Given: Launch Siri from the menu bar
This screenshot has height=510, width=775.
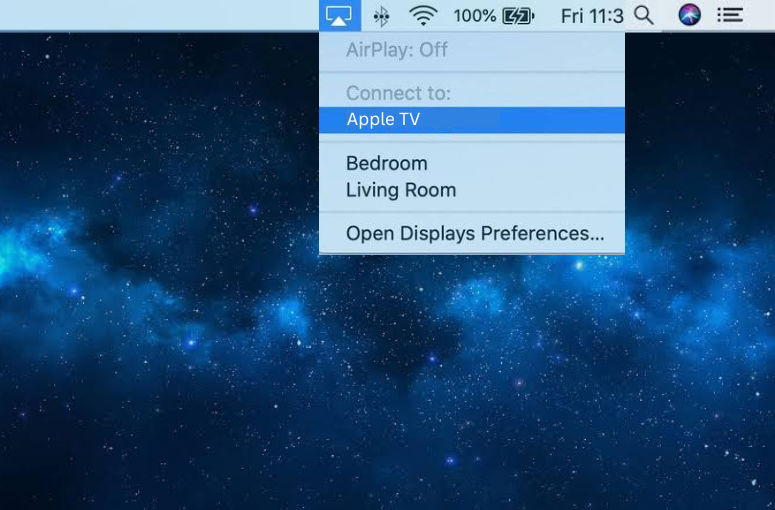Looking at the screenshot, I should (689, 15).
